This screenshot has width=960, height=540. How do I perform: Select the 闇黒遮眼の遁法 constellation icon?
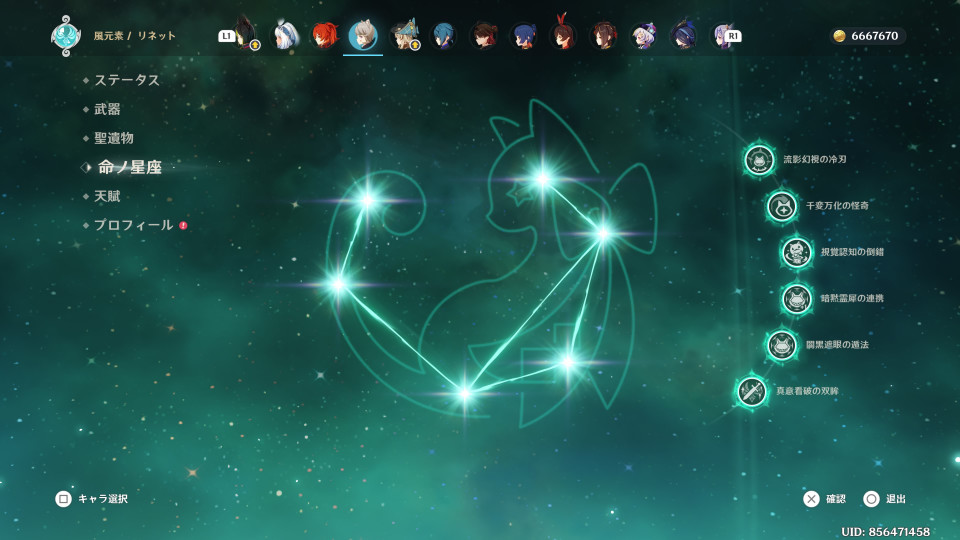point(782,345)
